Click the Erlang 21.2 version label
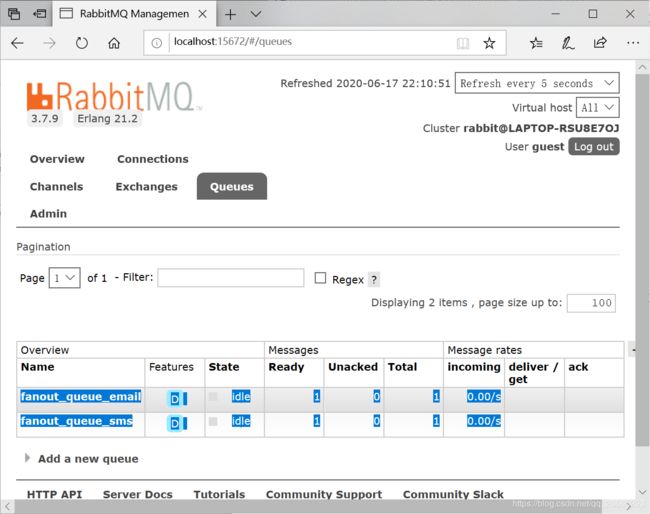 [x=107, y=119]
